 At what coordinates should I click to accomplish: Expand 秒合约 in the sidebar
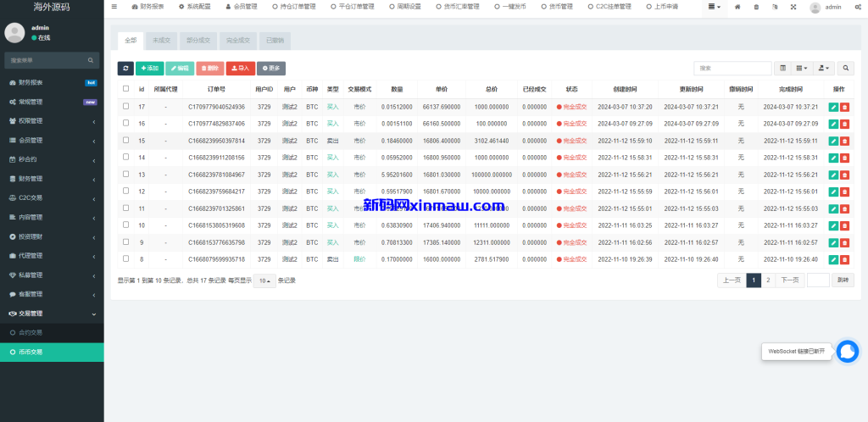(52, 159)
